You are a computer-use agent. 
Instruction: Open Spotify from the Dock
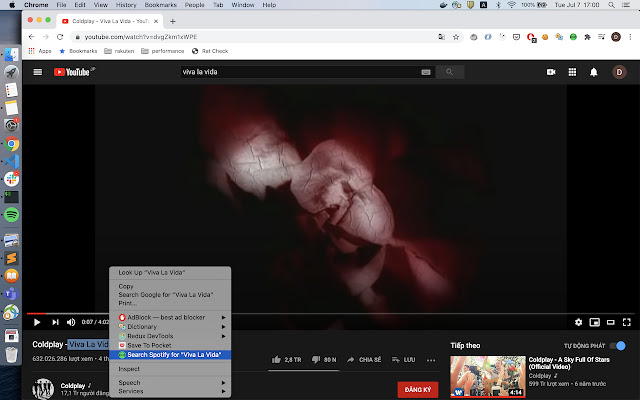click(x=11, y=215)
